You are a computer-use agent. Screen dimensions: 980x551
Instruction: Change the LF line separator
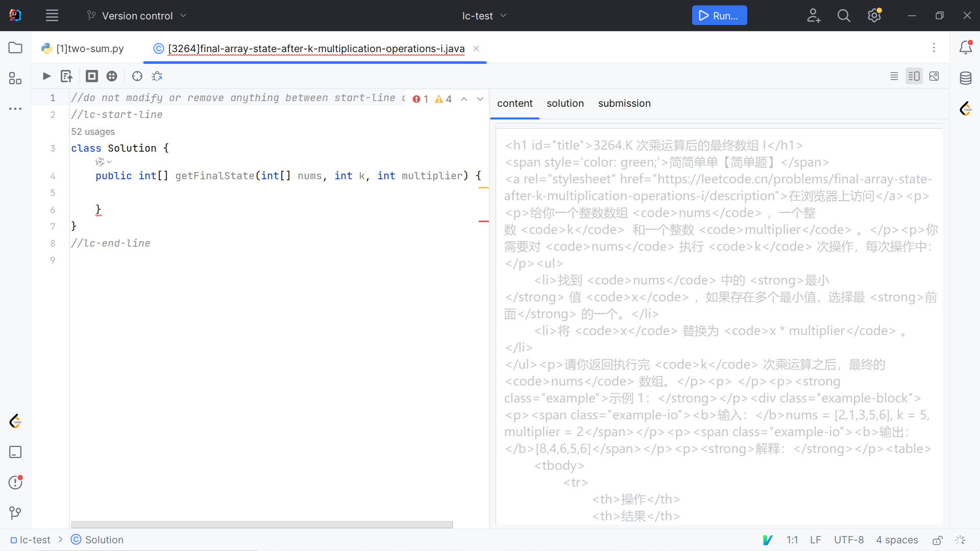point(816,540)
